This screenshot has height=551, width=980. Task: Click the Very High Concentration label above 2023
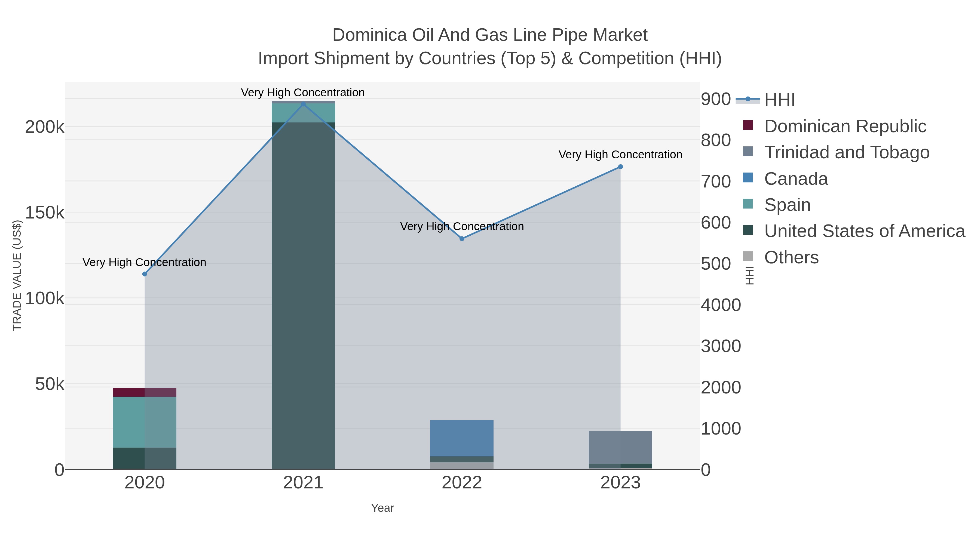[x=620, y=155]
